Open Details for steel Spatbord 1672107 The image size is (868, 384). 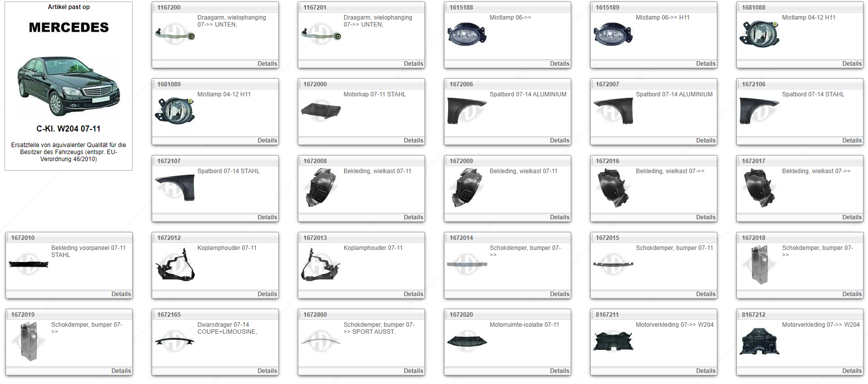pos(267,217)
